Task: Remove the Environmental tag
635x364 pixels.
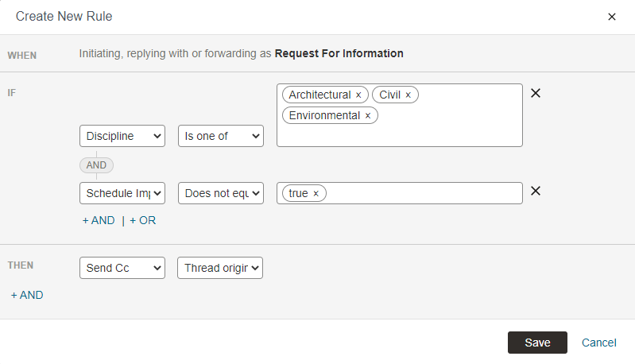Action: tap(368, 116)
